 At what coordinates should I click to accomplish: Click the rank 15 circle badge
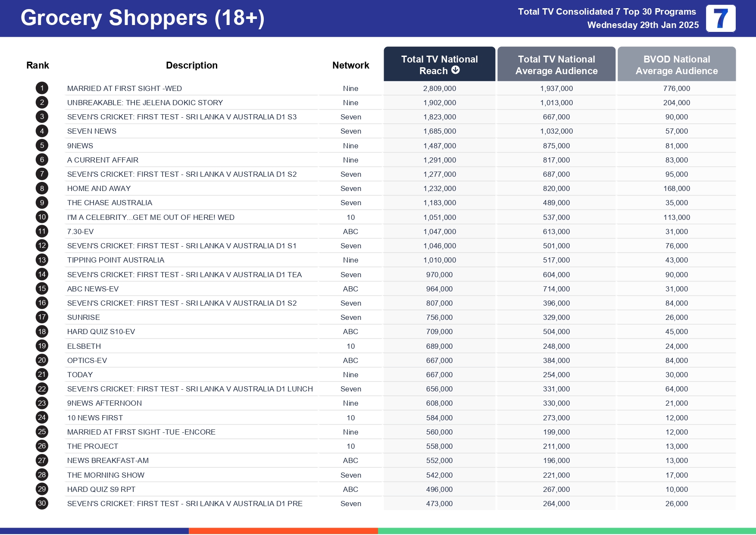click(x=42, y=289)
